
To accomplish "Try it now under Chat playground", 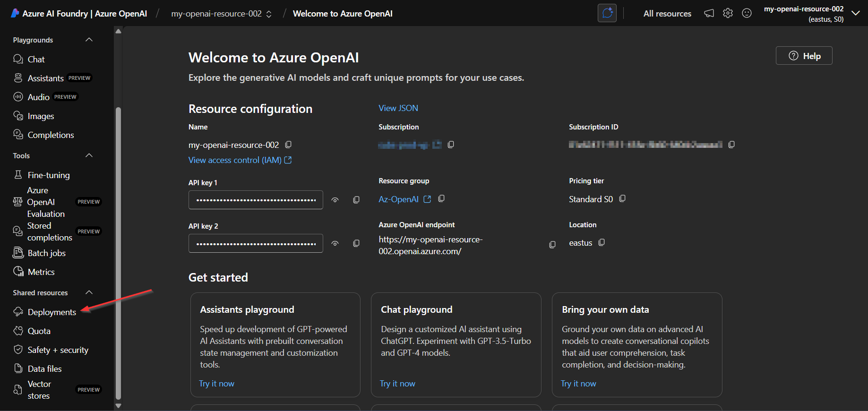I will point(397,384).
